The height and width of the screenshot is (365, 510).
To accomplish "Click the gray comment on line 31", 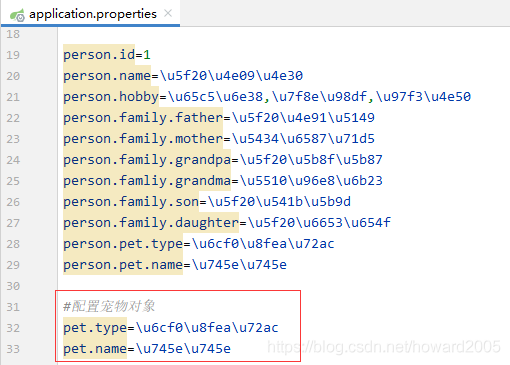I will pyautogui.click(x=109, y=306).
